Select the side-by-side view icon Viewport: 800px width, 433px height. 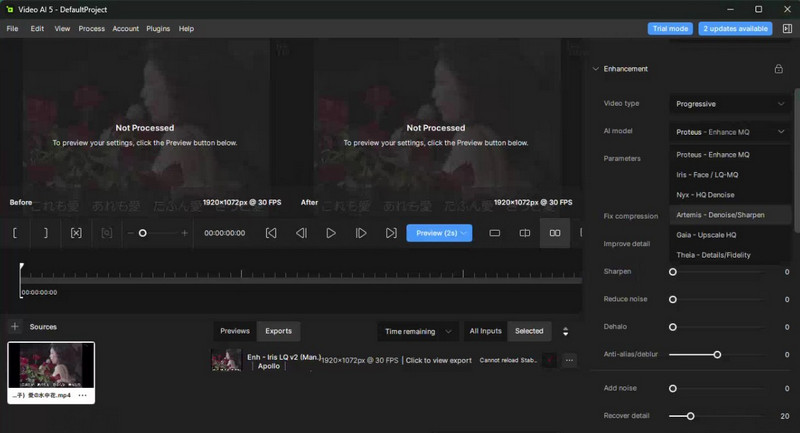click(555, 233)
